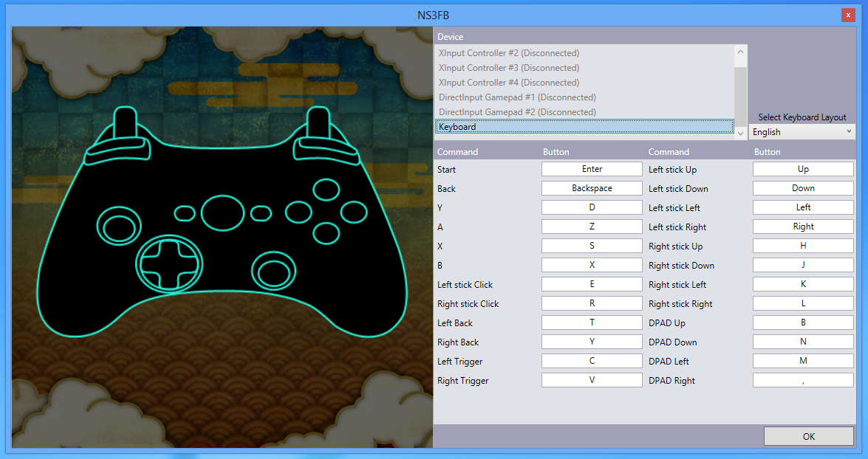868x459 pixels.
Task: Click the Left stick Down binding field
Action: [803, 188]
